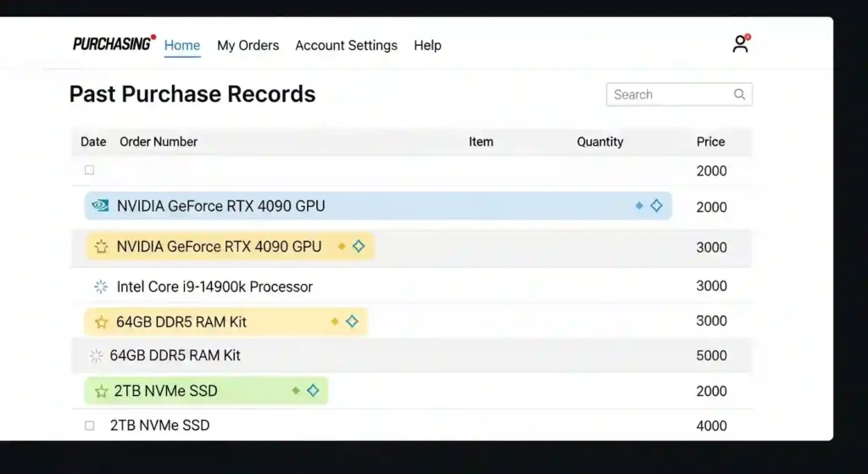
Task: Click the search magnifier icon
Action: point(739,94)
